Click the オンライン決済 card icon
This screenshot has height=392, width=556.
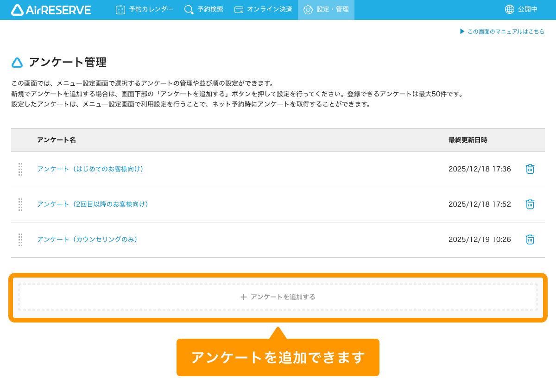tap(239, 9)
